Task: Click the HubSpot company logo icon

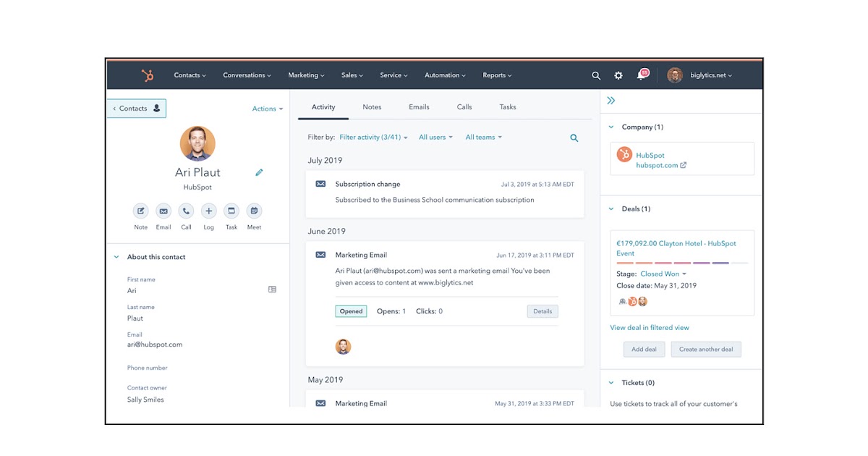Action: (x=624, y=154)
